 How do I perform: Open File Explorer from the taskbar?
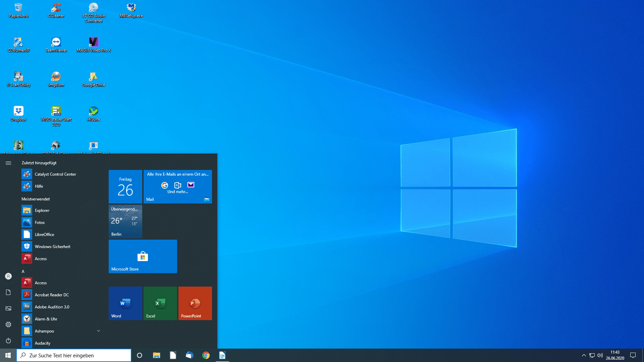tap(156, 355)
